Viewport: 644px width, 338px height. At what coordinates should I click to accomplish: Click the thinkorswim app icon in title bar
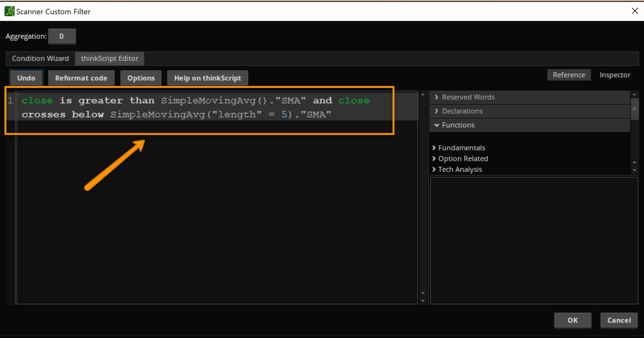[x=9, y=11]
